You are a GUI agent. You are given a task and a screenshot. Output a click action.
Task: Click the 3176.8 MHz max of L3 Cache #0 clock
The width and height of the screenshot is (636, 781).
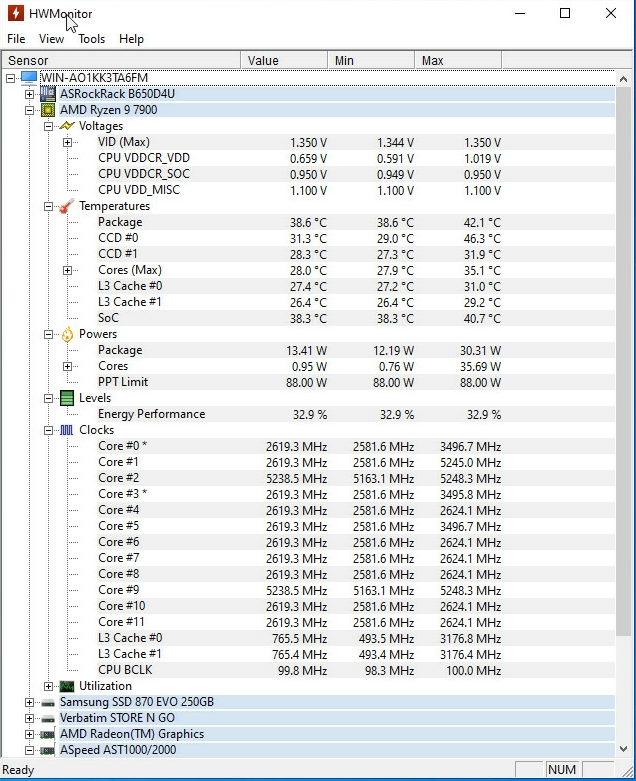click(x=470, y=639)
